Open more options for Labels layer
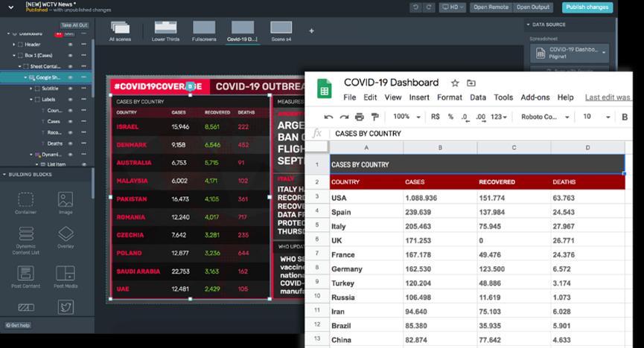 83,100
